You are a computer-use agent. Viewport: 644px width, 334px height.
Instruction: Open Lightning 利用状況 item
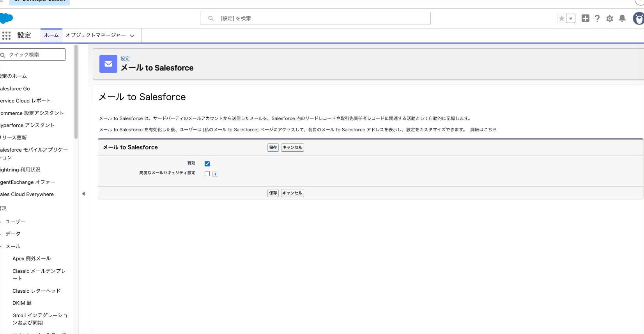pos(20,170)
